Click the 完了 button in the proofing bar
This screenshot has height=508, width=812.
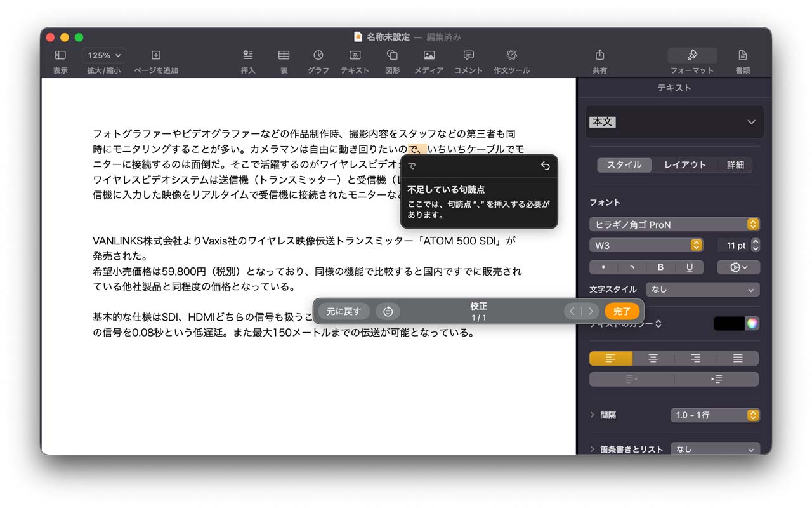tap(622, 311)
